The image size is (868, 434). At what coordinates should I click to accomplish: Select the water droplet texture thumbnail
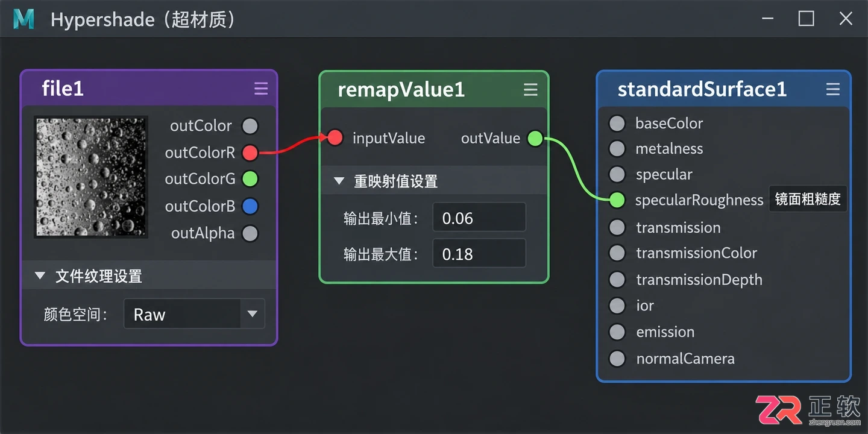(91, 177)
